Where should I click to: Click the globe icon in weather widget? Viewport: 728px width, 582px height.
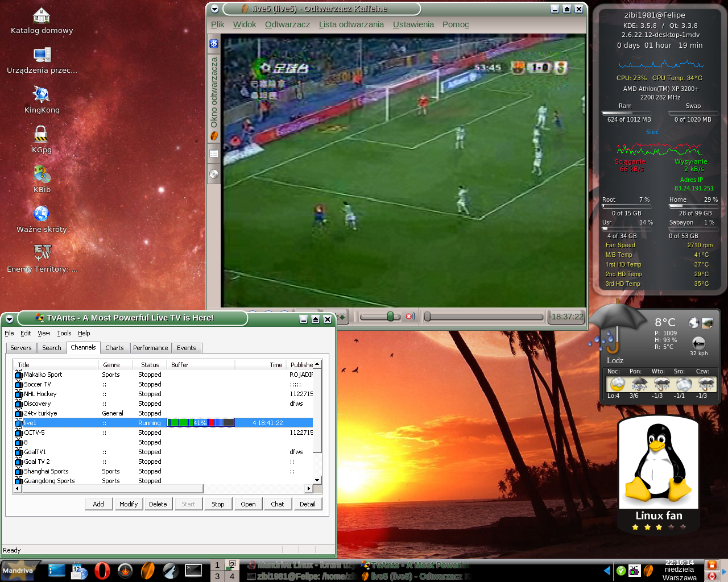694,323
